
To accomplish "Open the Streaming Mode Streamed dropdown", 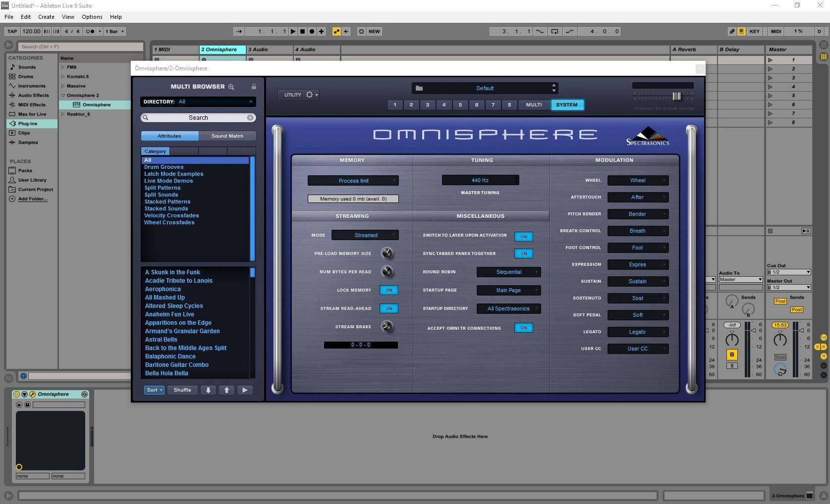I will [365, 235].
